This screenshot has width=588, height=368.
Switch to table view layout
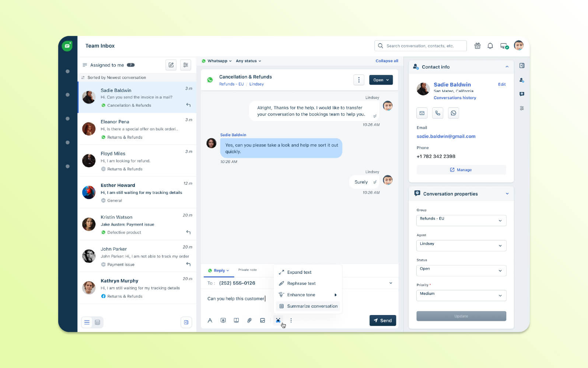pyautogui.click(x=98, y=322)
